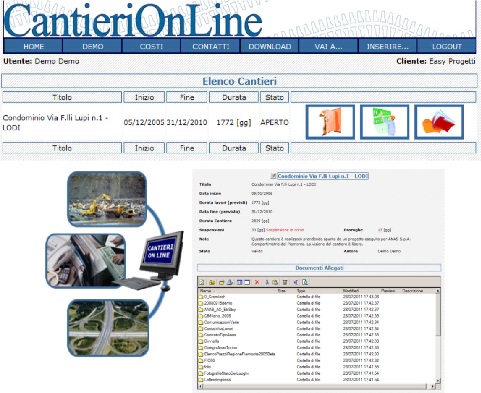Click the LOGOUT button

(447, 46)
